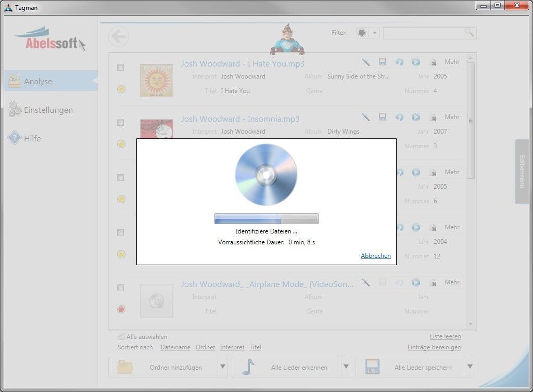This screenshot has width=533, height=392.
Task: Open the Hilfe section
Action: point(32,138)
